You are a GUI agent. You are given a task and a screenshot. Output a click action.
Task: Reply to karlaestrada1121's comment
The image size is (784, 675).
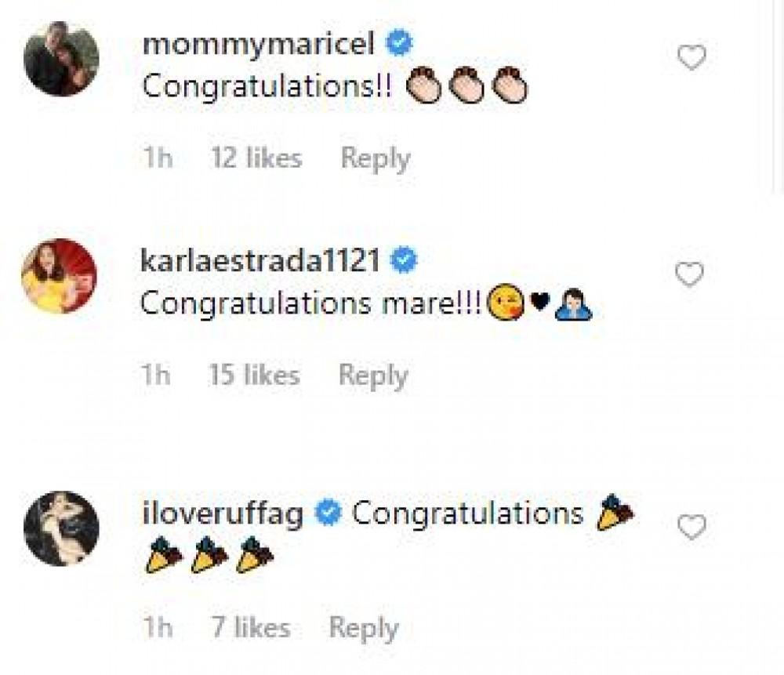pyautogui.click(x=373, y=376)
